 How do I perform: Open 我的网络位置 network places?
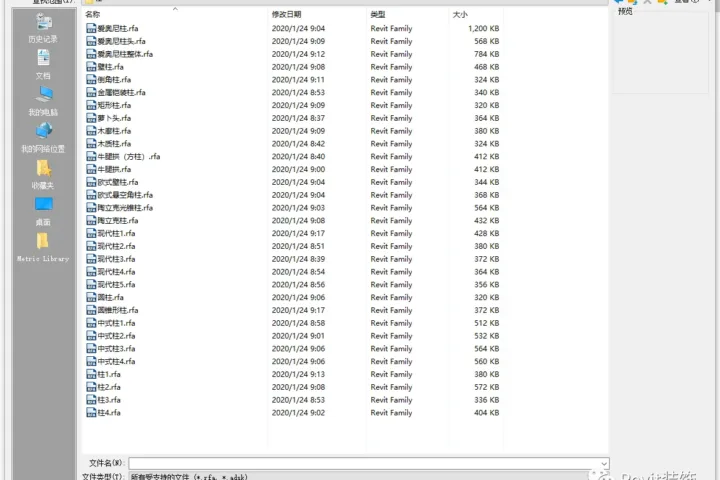coord(43,138)
